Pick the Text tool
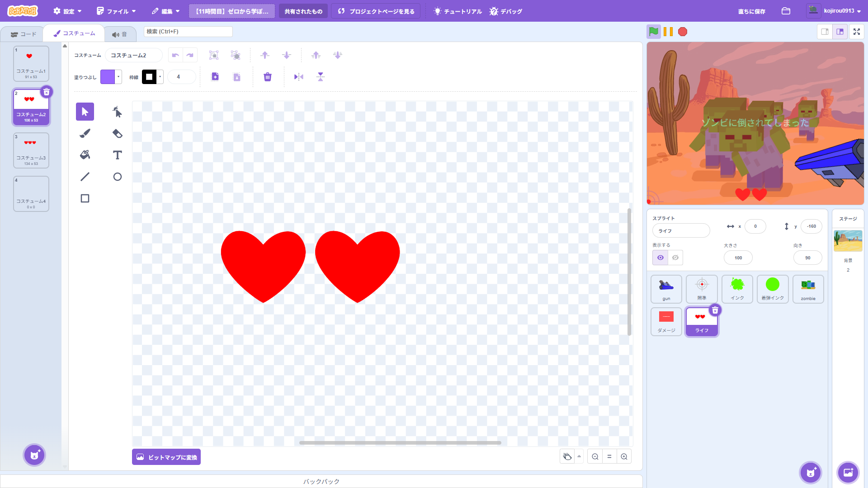 pos(117,155)
